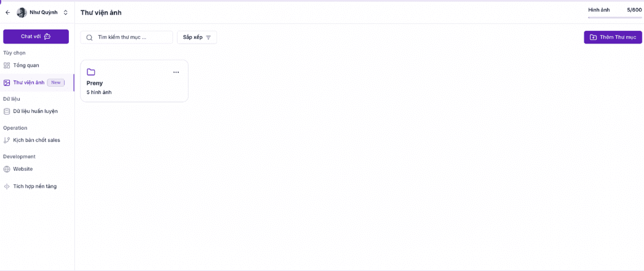The width and height of the screenshot is (644, 271).
Task: Expand the account switcher chevron next to Như Quỳnh
Action: (x=66, y=12)
